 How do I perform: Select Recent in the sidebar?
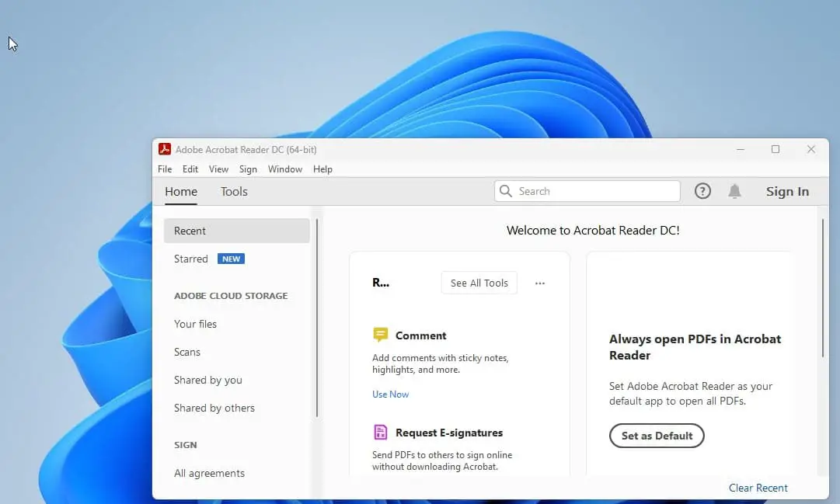tap(237, 231)
